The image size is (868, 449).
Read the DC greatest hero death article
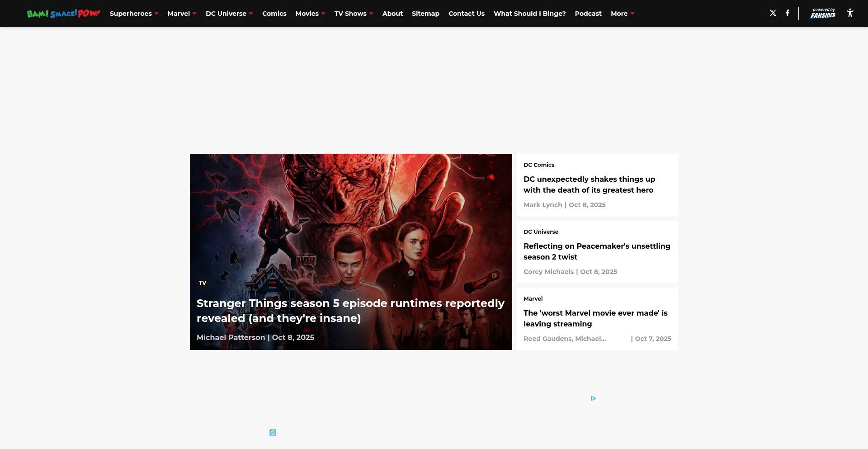click(x=589, y=184)
